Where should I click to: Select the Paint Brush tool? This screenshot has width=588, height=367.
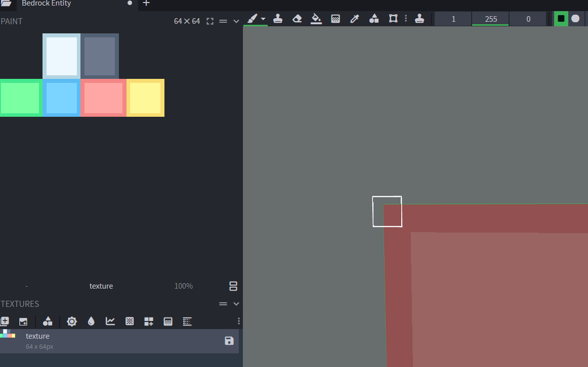pyautogui.click(x=252, y=19)
